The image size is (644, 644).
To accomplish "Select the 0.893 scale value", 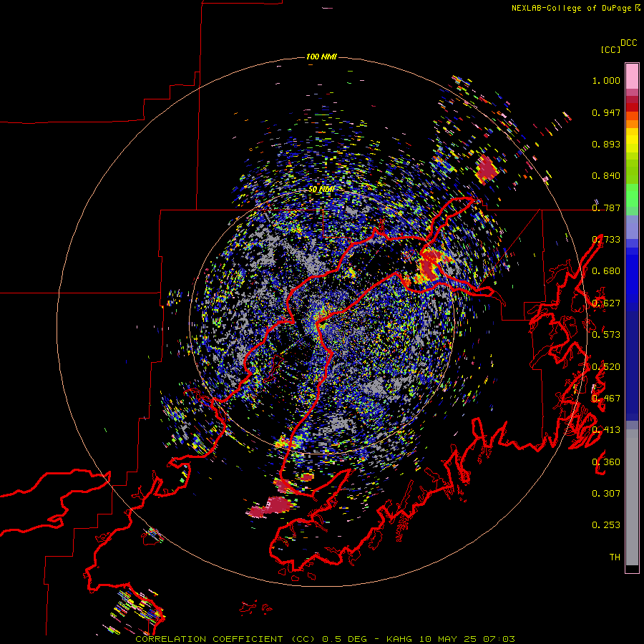I will coord(606,144).
